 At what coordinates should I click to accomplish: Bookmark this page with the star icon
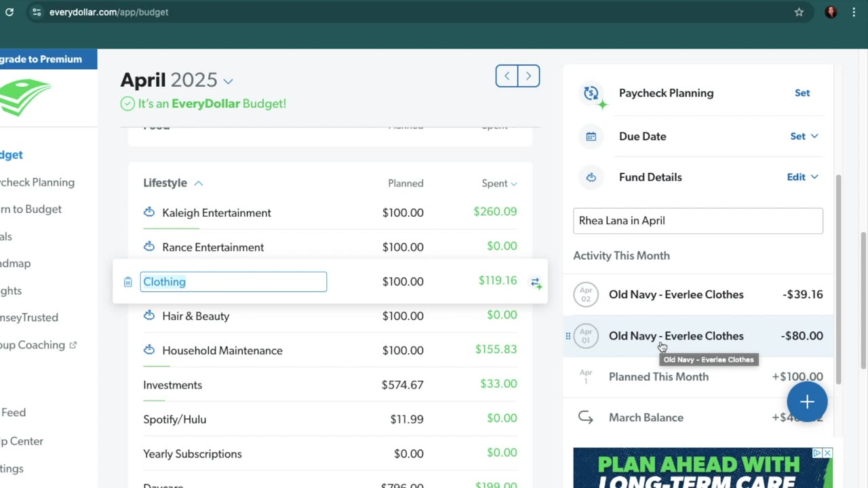[x=799, y=12]
